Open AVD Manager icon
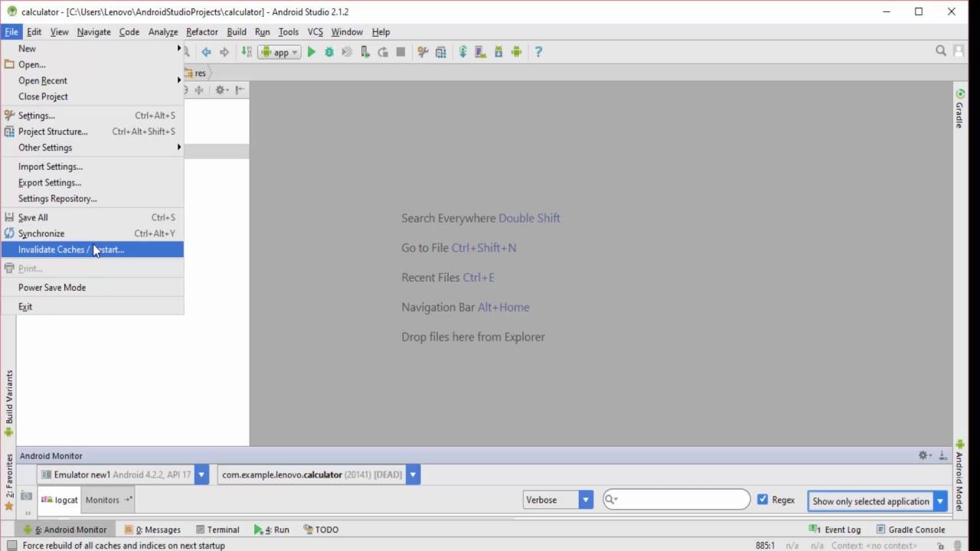The height and width of the screenshot is (551, 980). 480,52
